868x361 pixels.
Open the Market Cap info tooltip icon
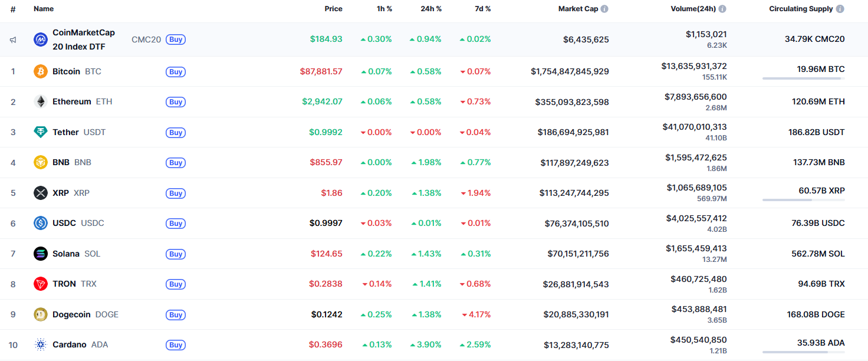point(604,9)
